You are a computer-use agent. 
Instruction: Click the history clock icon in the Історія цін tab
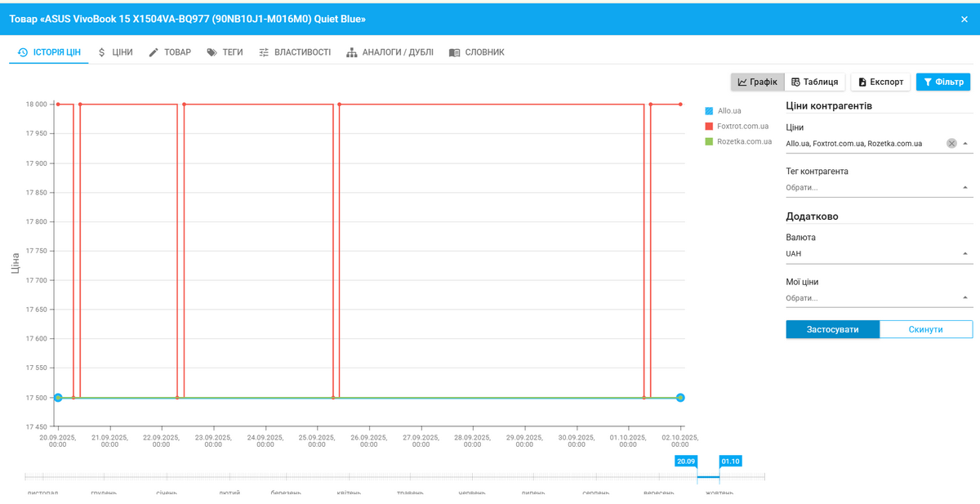point(23,52)
